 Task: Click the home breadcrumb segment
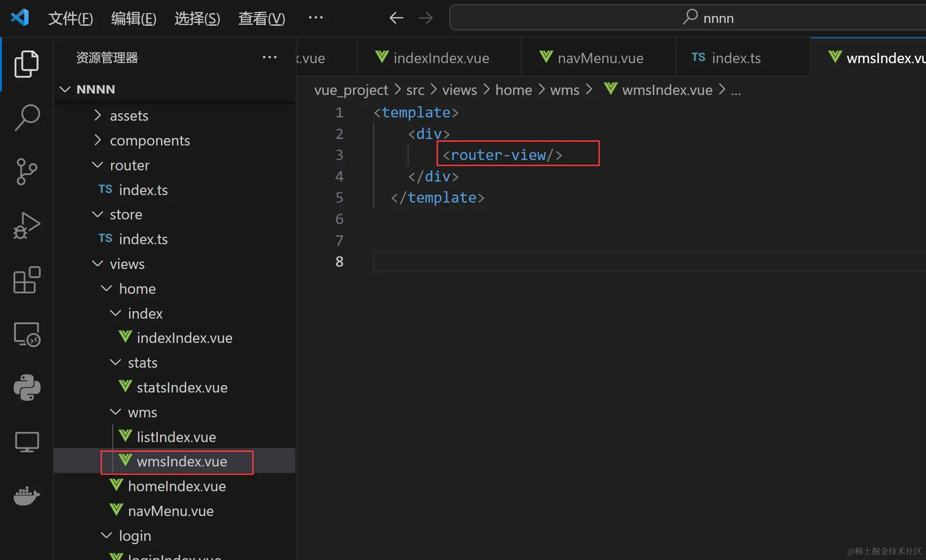click(x=513, y=90)
